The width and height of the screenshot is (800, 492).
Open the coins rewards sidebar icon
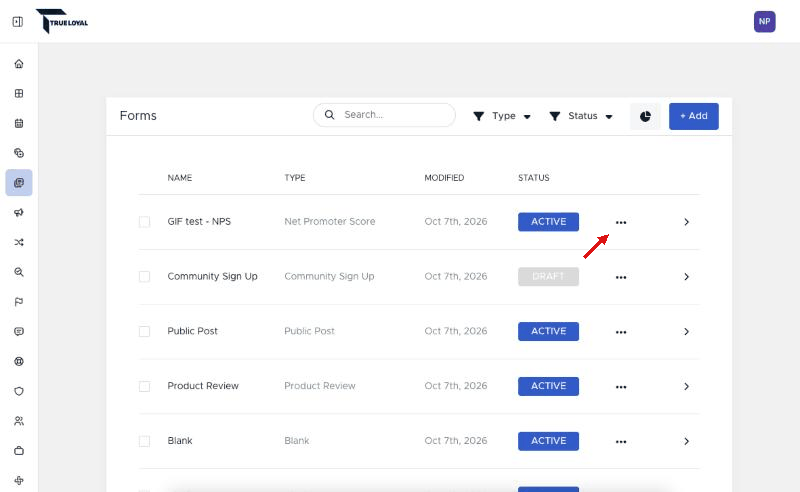(x=19, y=153)
